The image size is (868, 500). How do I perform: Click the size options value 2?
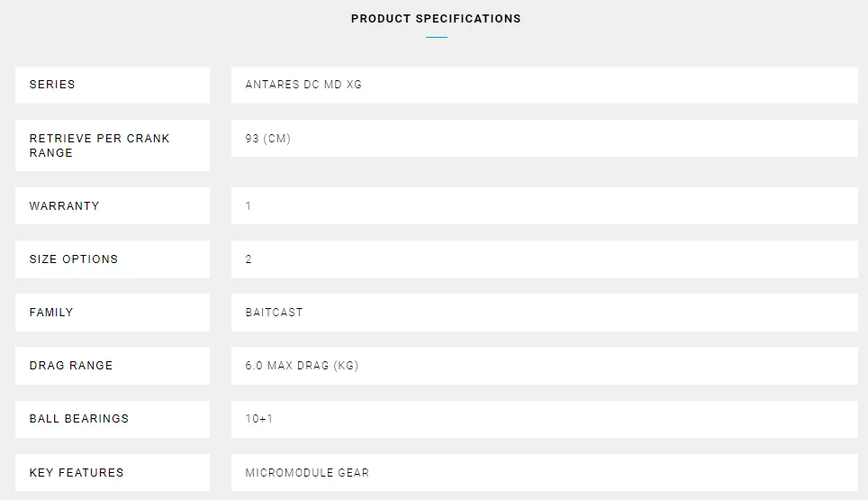(x=249, y=259)
